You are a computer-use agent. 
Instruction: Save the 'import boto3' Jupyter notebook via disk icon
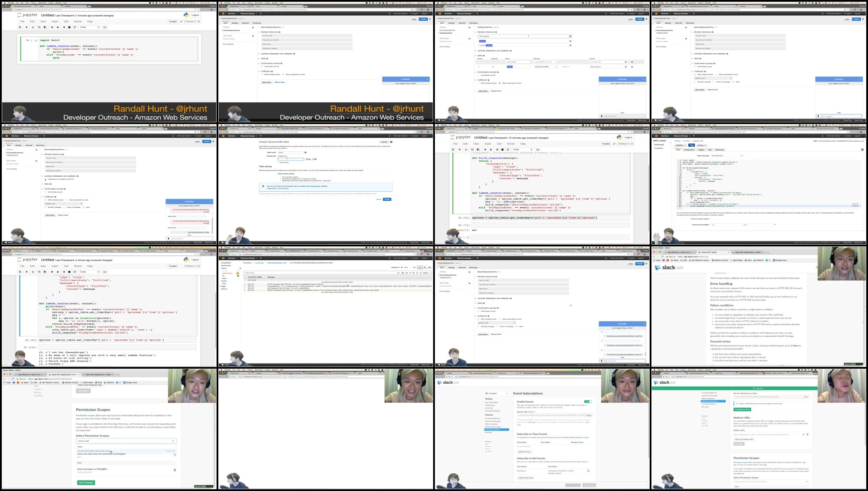[x=20, y=27]
